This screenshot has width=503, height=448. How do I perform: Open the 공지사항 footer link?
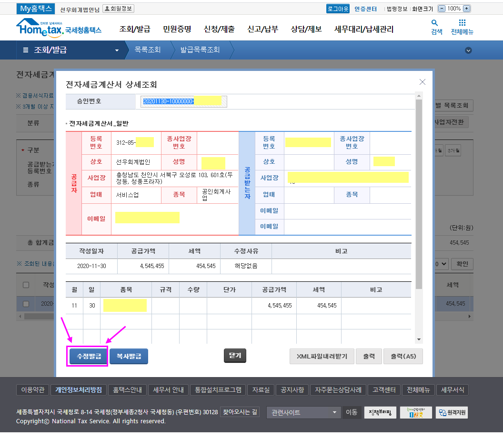tap(292, 390)
